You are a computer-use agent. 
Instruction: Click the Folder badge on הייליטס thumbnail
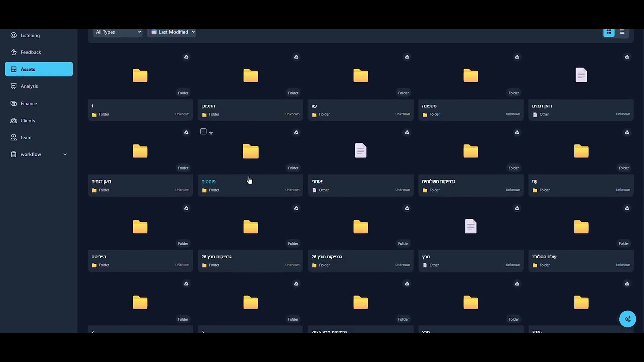coord(183,244)
